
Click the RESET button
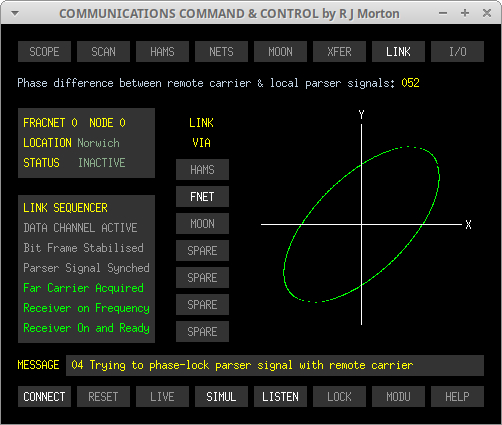(103, 397)
